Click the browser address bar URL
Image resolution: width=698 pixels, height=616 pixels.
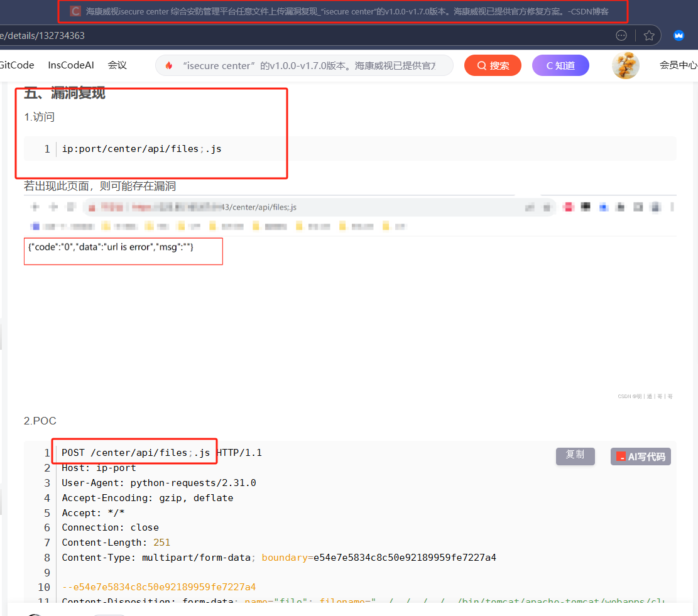click(42, 36)
